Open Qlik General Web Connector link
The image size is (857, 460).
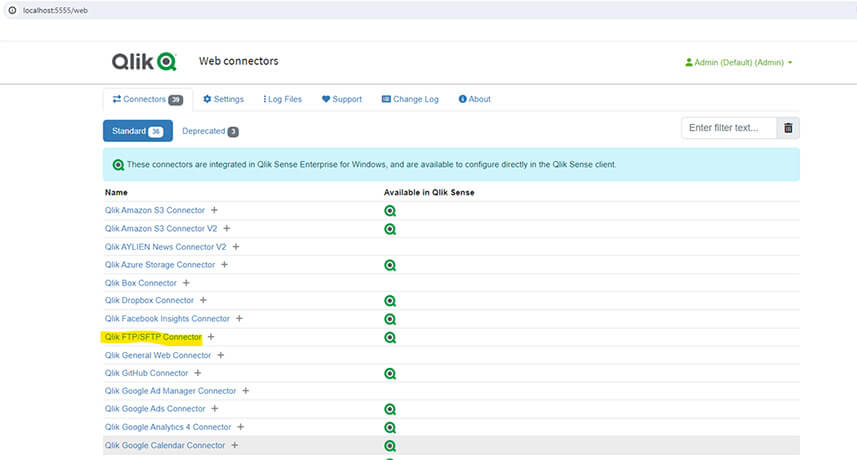[x=157, y=355]
